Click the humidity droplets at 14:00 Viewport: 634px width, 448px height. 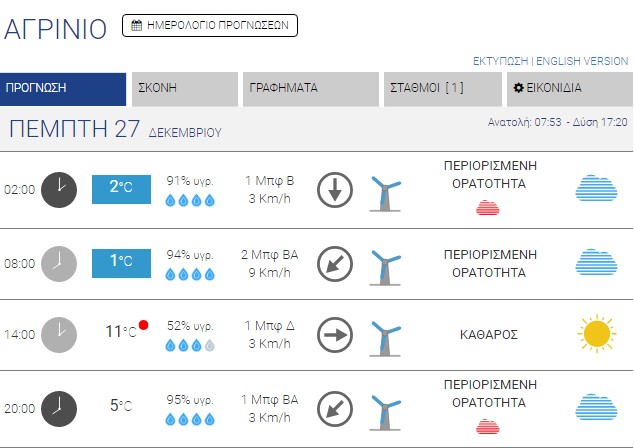190,346
